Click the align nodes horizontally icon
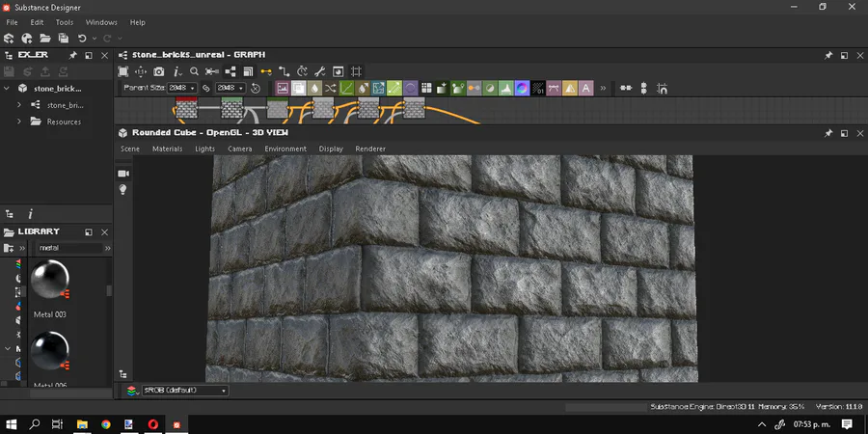 (x=626, y=88)
